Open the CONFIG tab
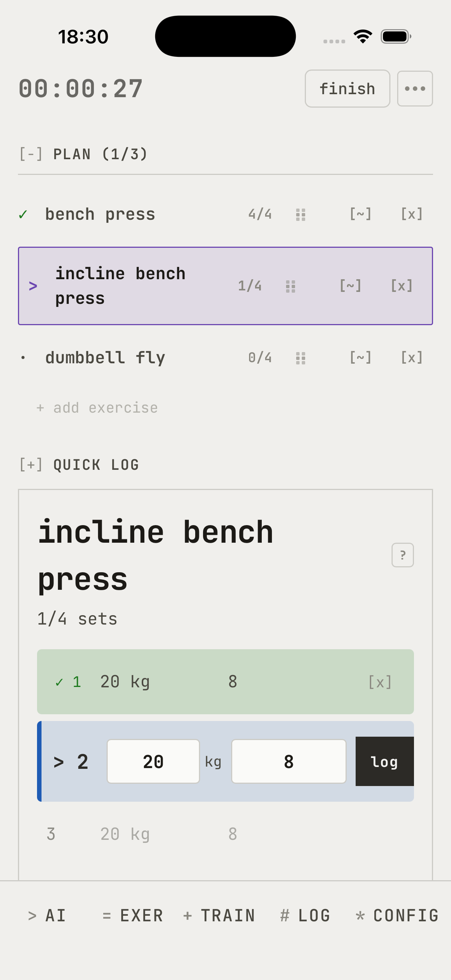The height and width of the screenshot is (980, 451). point(397,916)
